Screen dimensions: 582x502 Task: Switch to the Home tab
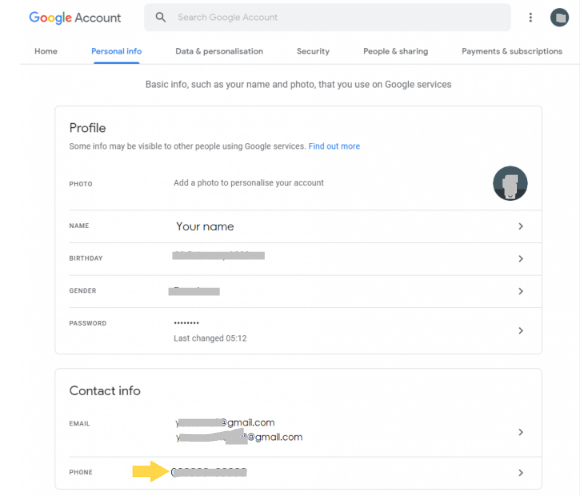click(x=46, y=51)
